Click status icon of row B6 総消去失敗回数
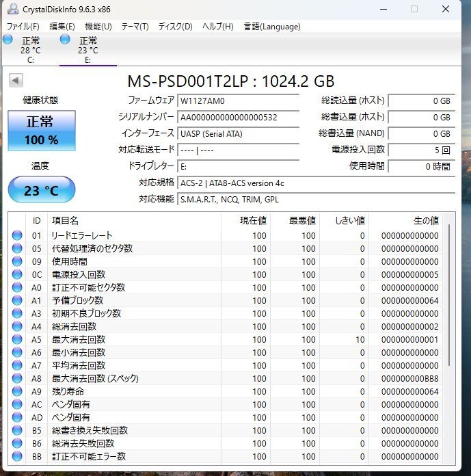 (x=17, y=443)
